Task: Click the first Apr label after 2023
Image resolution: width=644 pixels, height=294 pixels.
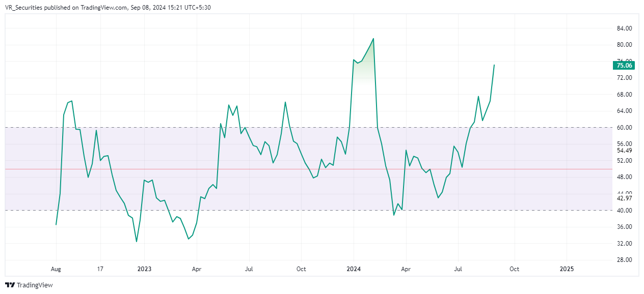Action: click(x=197, y=269)
